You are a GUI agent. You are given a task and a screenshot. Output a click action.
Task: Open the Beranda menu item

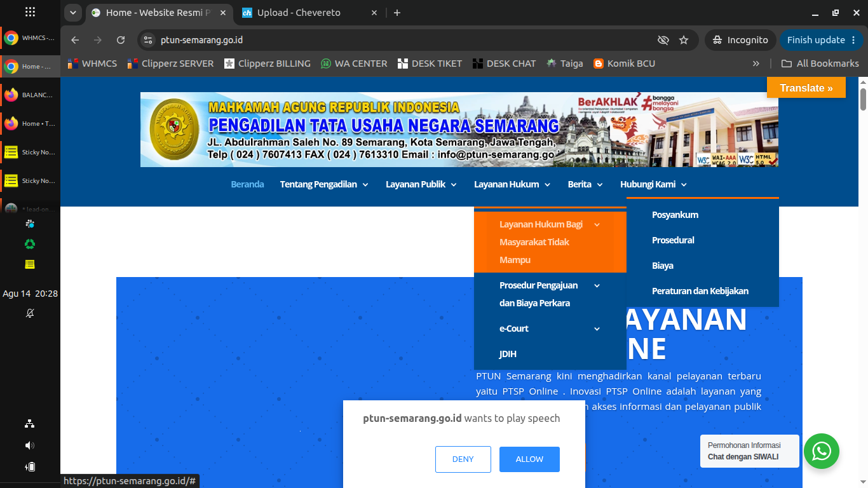[247, 184]
